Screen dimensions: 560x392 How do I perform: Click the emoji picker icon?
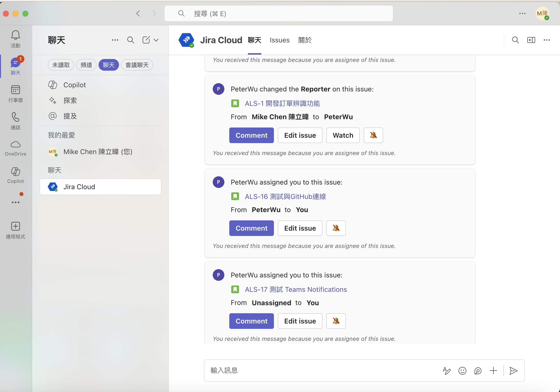(462, 371)
